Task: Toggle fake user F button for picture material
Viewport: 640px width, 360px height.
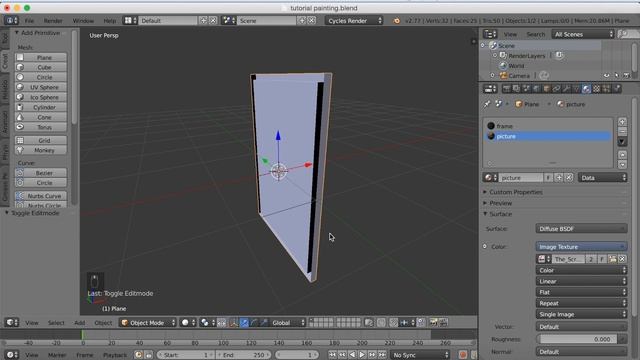Action: (549, 178)
